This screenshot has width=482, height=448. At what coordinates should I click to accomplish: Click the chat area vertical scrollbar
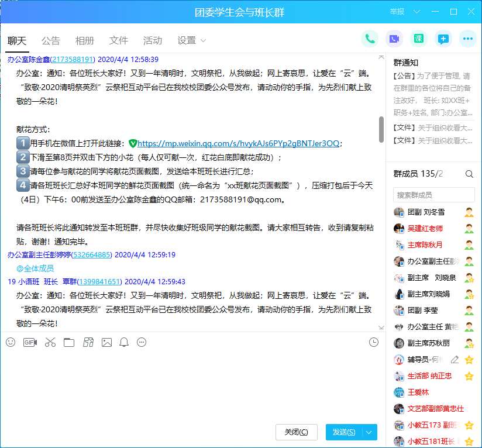(381, 129)
